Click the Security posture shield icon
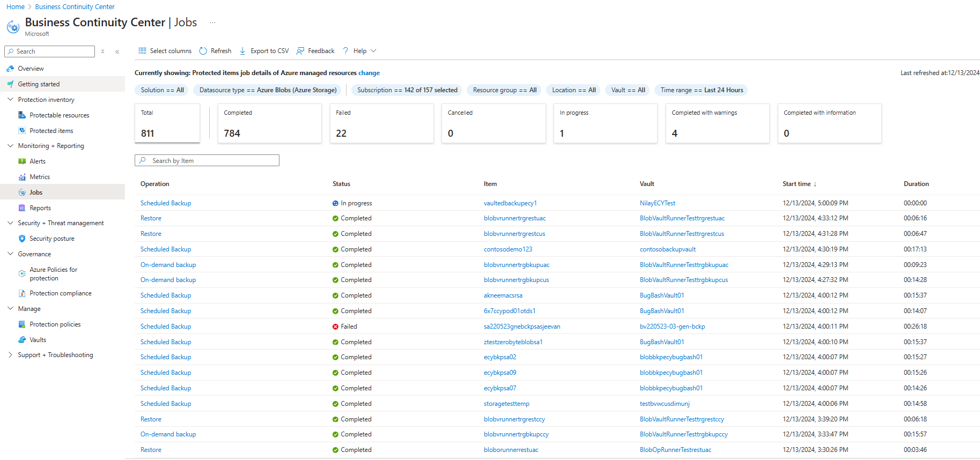Image resolution: width=980 pixels, height=460 pixels. [x=22, y=239]
